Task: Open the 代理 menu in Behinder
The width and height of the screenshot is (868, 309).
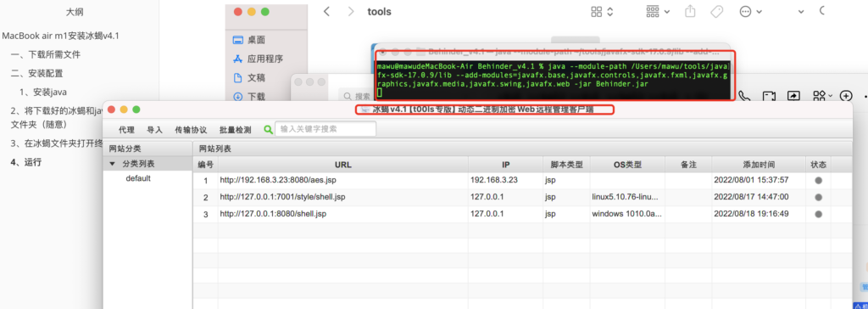Action: click(126, 130)
